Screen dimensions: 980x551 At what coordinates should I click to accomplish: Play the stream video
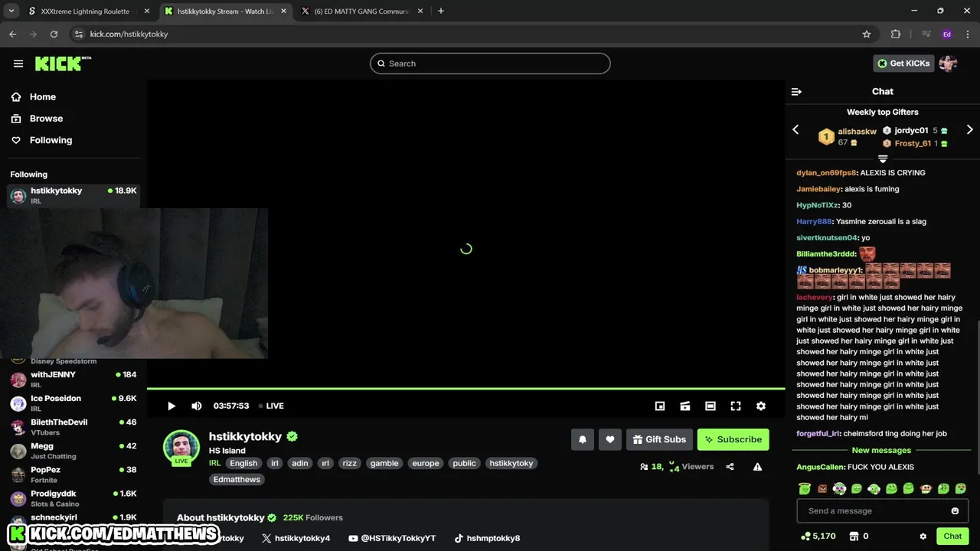171,406
